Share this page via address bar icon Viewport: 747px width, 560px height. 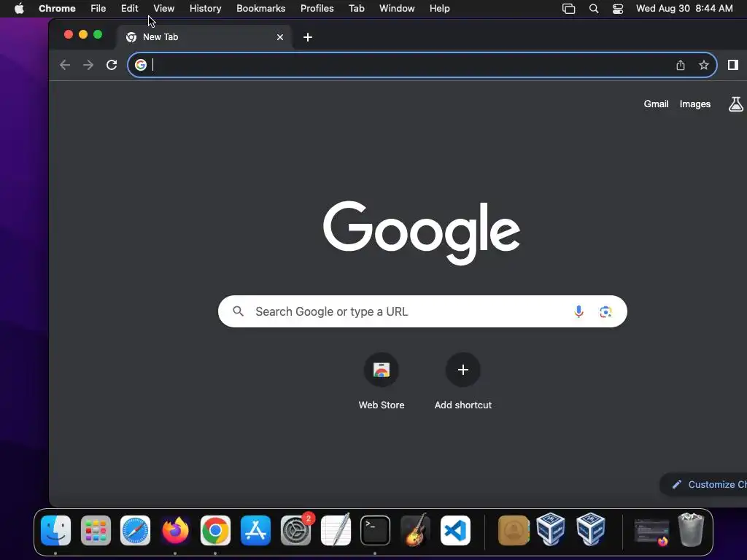tap(681, 65)
